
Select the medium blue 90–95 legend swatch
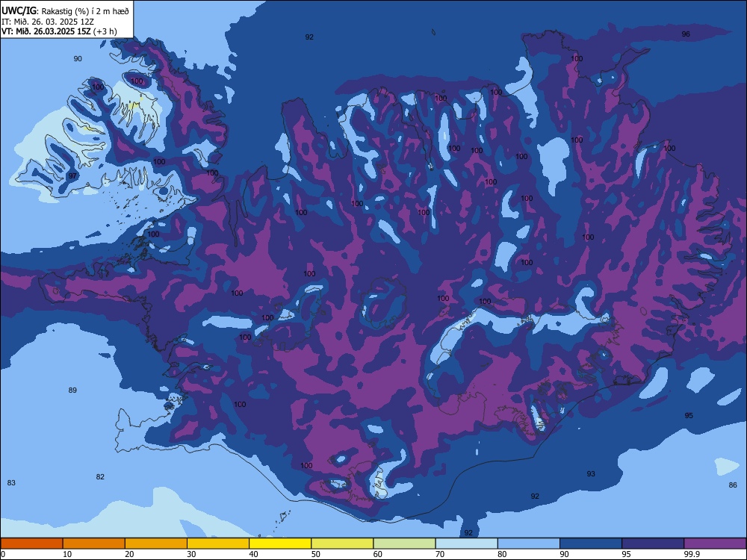point(591,544)
